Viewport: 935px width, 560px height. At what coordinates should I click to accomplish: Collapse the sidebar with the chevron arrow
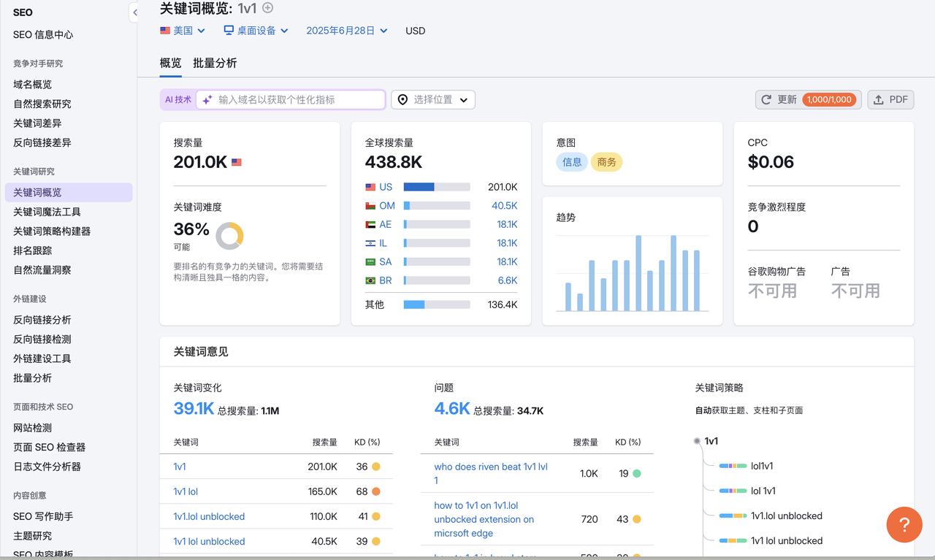click(x=134, y=12)
